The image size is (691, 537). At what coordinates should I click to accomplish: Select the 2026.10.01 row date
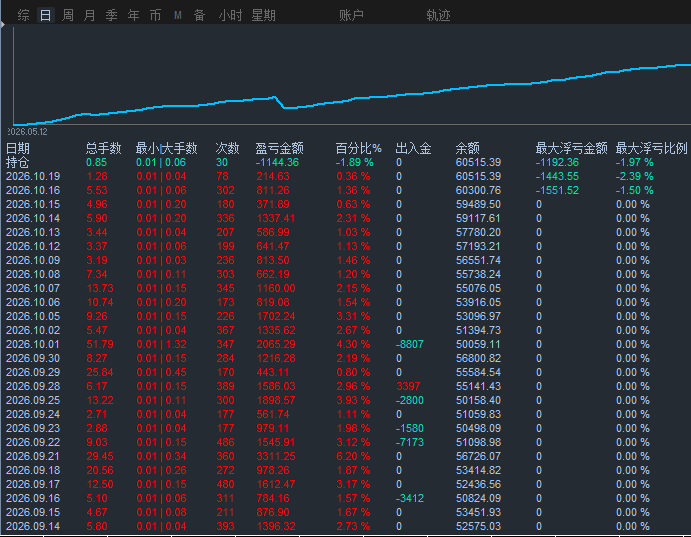click(33, 344)
